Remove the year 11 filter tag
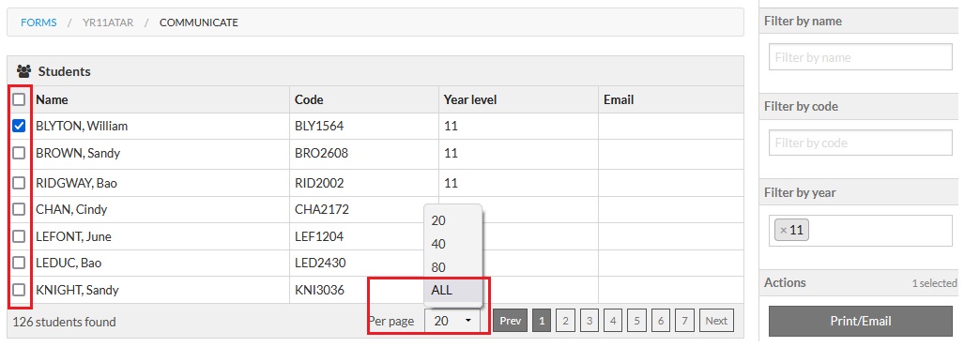Viewport: 980px width, 347px height. point(783,231)
